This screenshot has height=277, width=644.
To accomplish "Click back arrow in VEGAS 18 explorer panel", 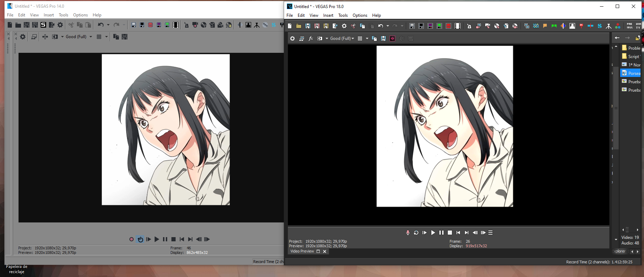I will tap(617, 38).
